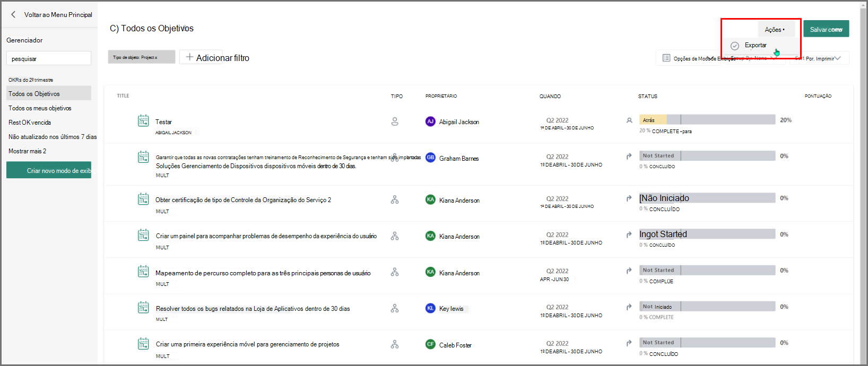Click Graham Barnes avatar
868x366 pixels.
(430, 158)
